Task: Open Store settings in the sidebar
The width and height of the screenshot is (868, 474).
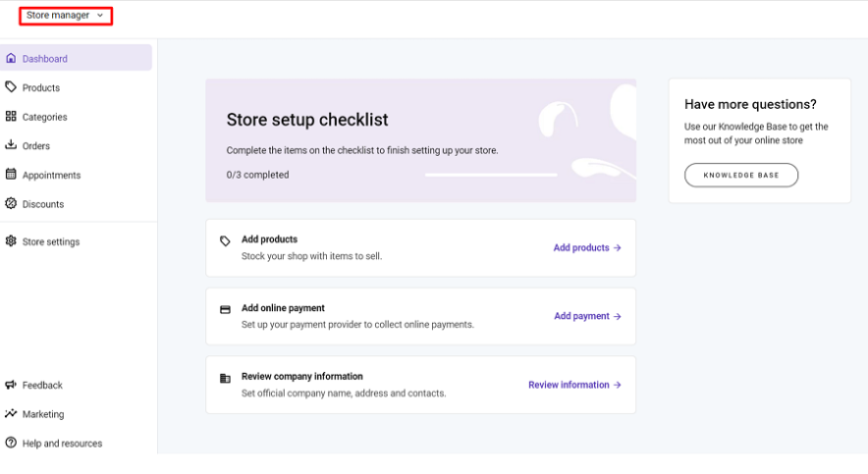Action: [x=51, y=242]
